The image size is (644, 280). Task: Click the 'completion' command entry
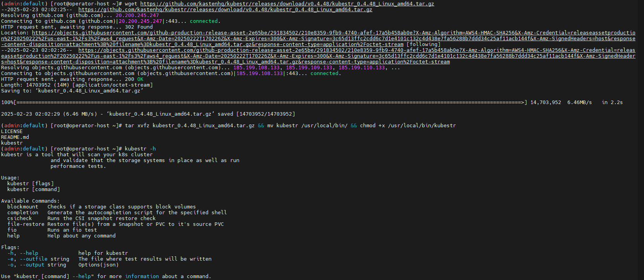coord(23,213)
